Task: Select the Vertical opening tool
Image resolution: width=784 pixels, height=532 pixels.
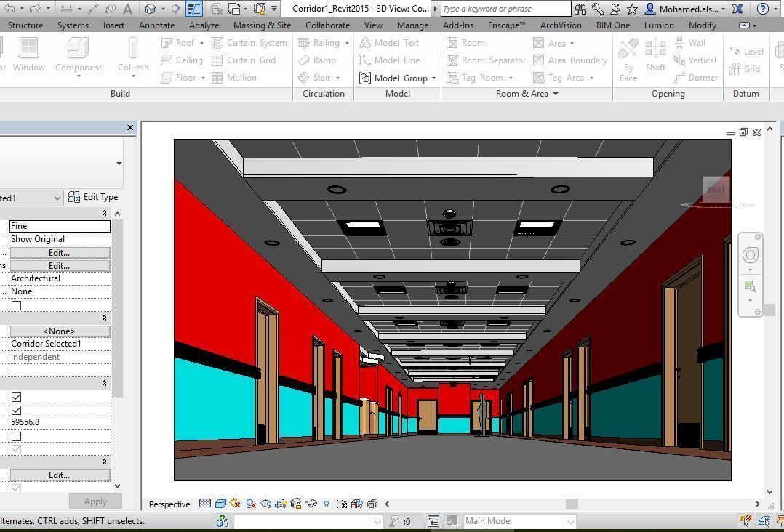Action: [695, 60]
